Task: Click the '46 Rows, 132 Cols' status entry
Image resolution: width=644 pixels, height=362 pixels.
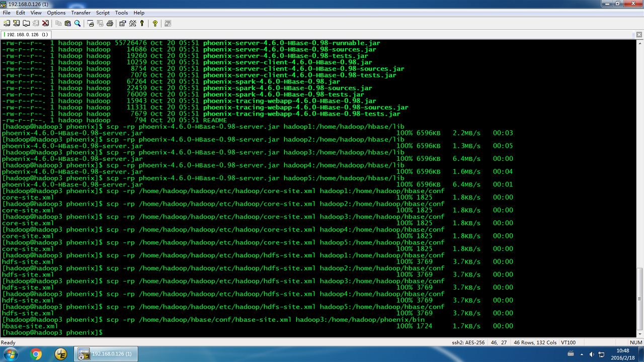Action: tap(534, 342)
